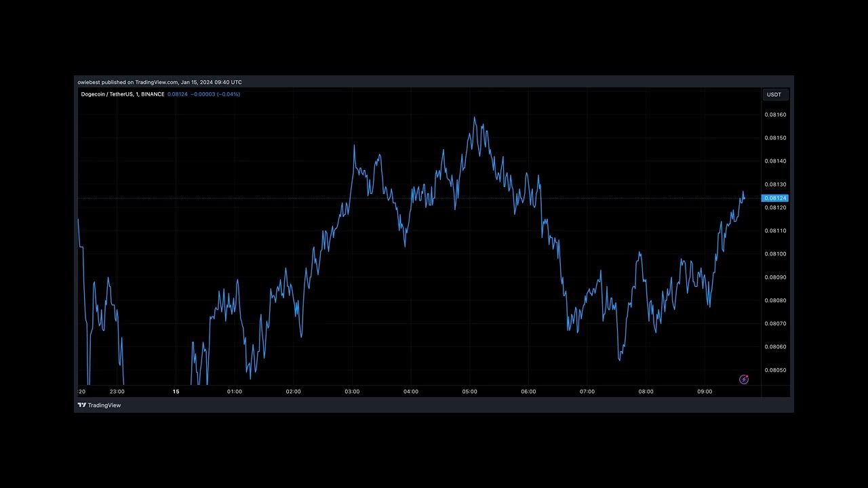Viewport: 868px width, 488px height.
Task: Click the 09:00 time axis label
Action: pos(705,392)
